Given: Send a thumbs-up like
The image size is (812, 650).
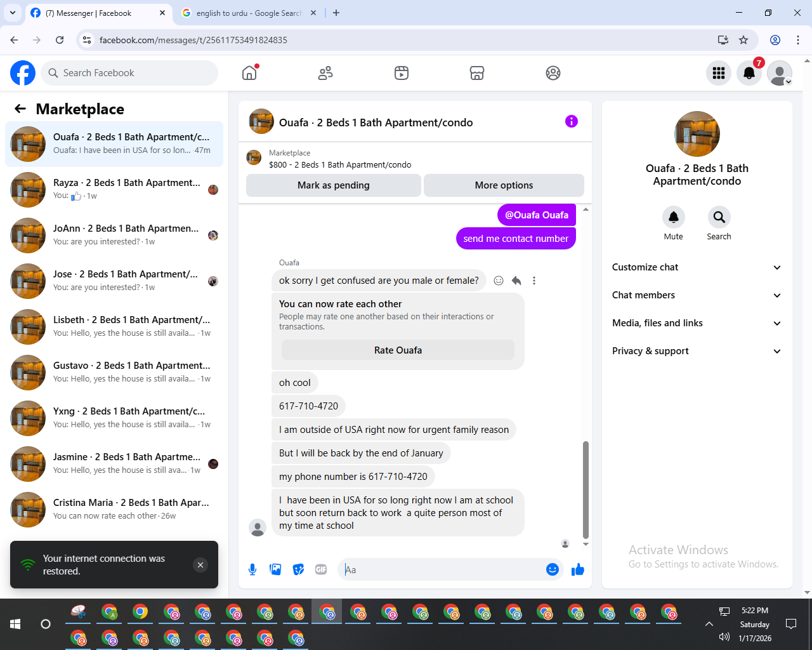Looking at the screenshot, I should pyautogui.click(x=578, y=569).
